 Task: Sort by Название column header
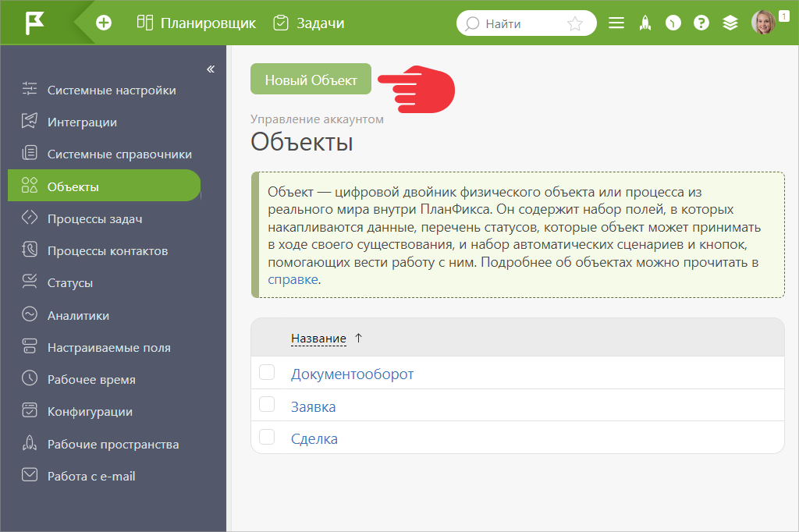point(318,339)
